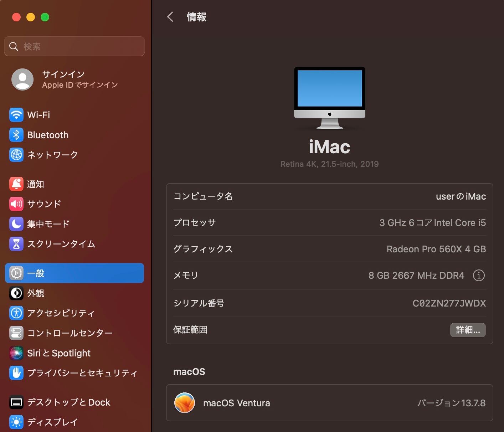Go back with the chevron arrow
Viewport: 504px width, 432px height.
170,17
